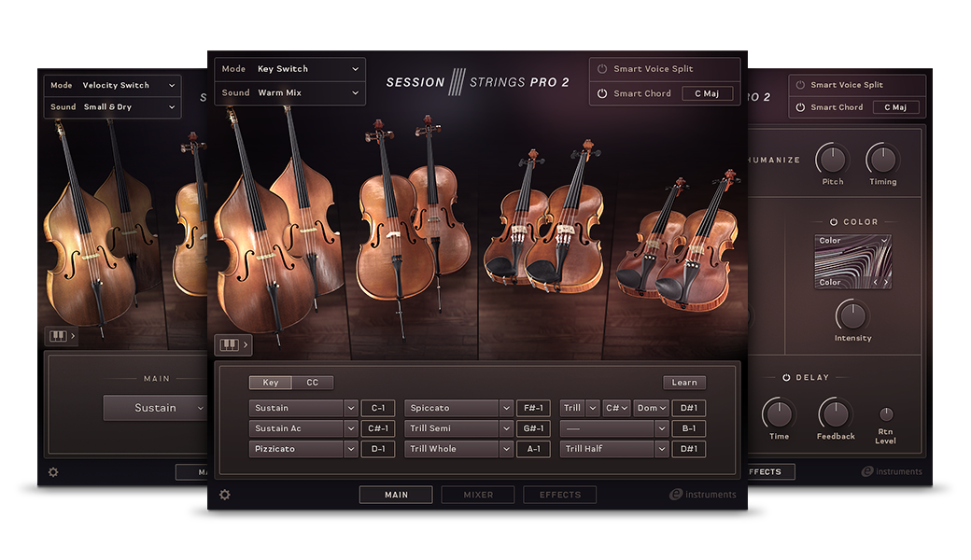Expand the Spiccato articulation dropdown
The height and width of the screenshot is (560, 971).
point(506,408)
